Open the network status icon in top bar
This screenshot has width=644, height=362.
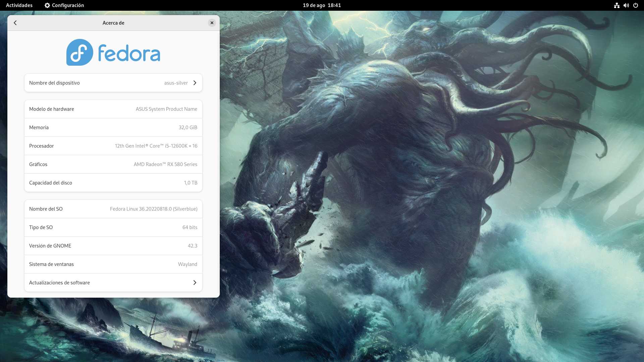616,5
